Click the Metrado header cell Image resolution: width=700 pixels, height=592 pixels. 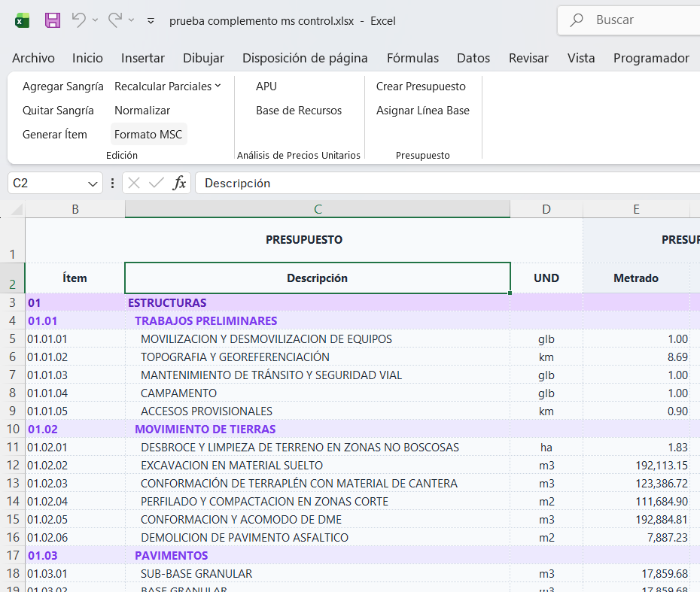pyautogui.click(x=636, y=278)
